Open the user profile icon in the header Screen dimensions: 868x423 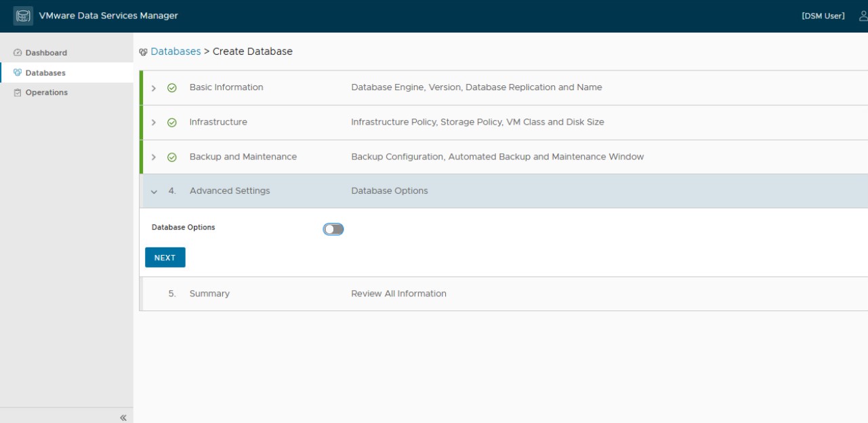coord(863,16)
